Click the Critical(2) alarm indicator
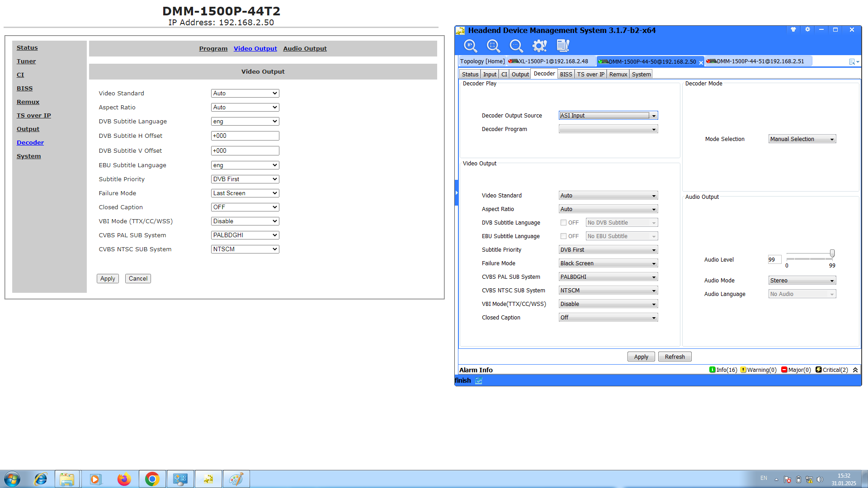 [x=832, y=370]
